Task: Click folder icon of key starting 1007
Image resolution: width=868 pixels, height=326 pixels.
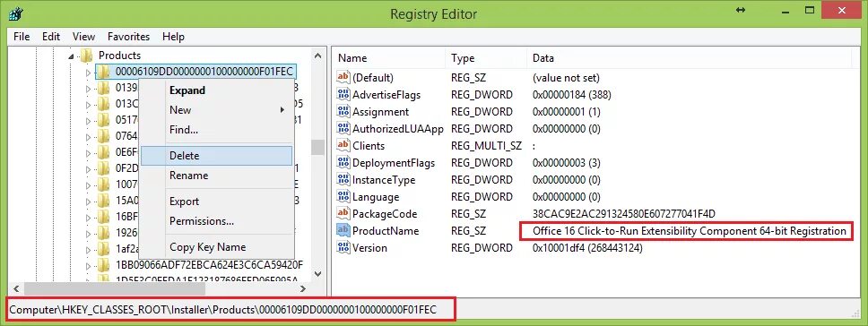Action: click(103, 184)
